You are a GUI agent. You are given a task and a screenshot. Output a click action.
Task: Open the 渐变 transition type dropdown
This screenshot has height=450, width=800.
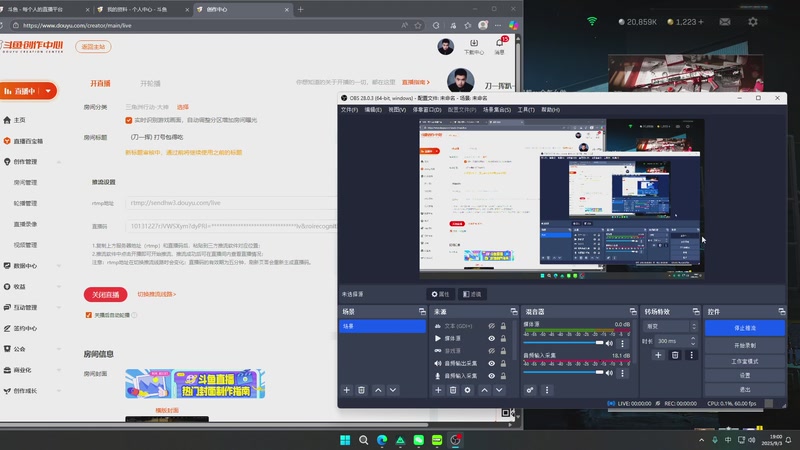[x=671, y=326]
